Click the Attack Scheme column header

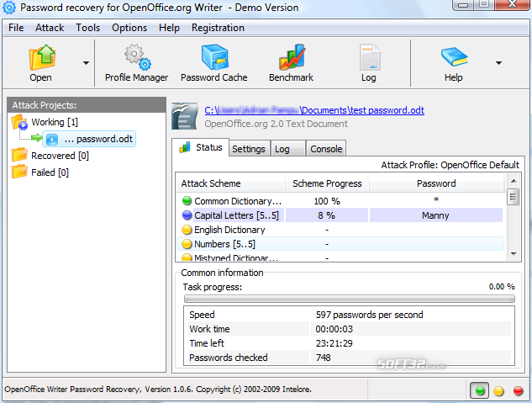(x=231, y=183)
